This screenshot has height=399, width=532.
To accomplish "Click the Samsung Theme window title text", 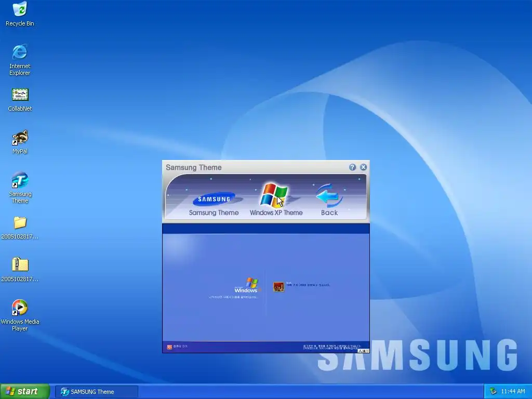I will pyautogui.click(x=193, y=167).
